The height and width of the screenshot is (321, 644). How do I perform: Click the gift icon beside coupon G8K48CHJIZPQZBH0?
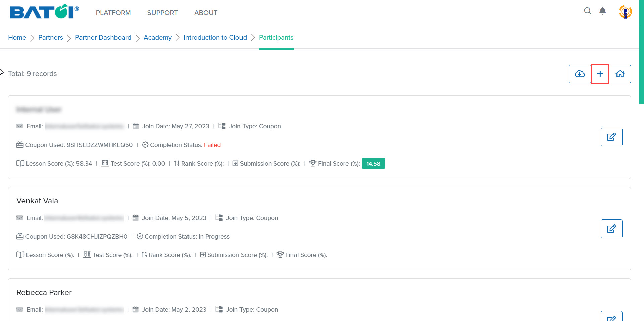point(20,236)
